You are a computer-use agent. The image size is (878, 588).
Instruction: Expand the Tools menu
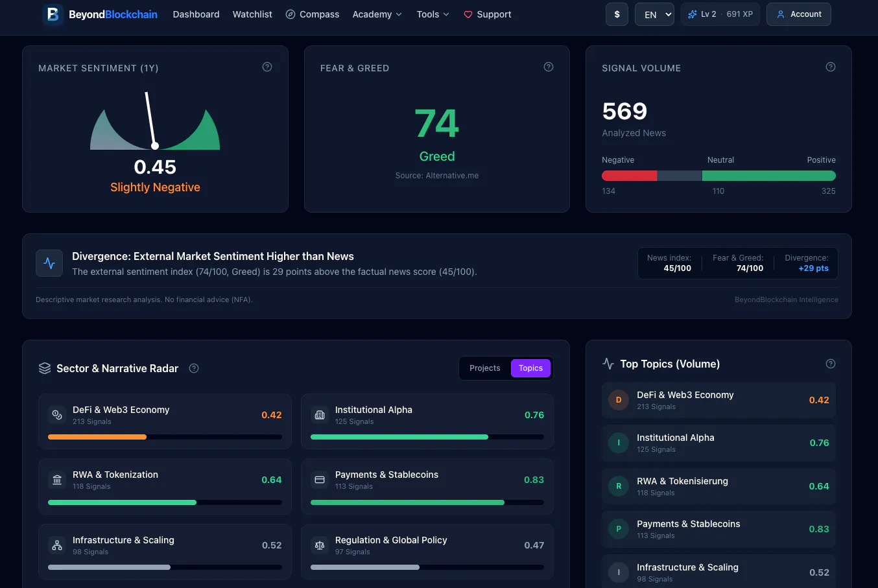(433, 14)
